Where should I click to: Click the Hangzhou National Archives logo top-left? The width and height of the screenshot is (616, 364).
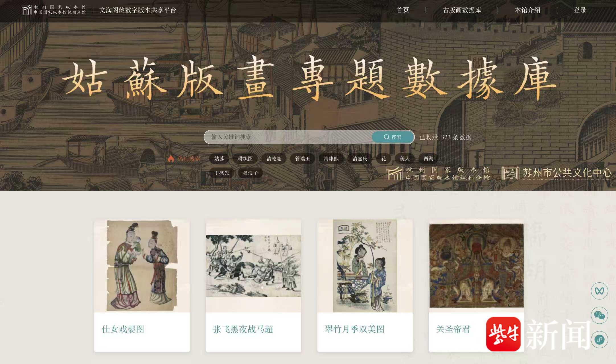[54, 10]
